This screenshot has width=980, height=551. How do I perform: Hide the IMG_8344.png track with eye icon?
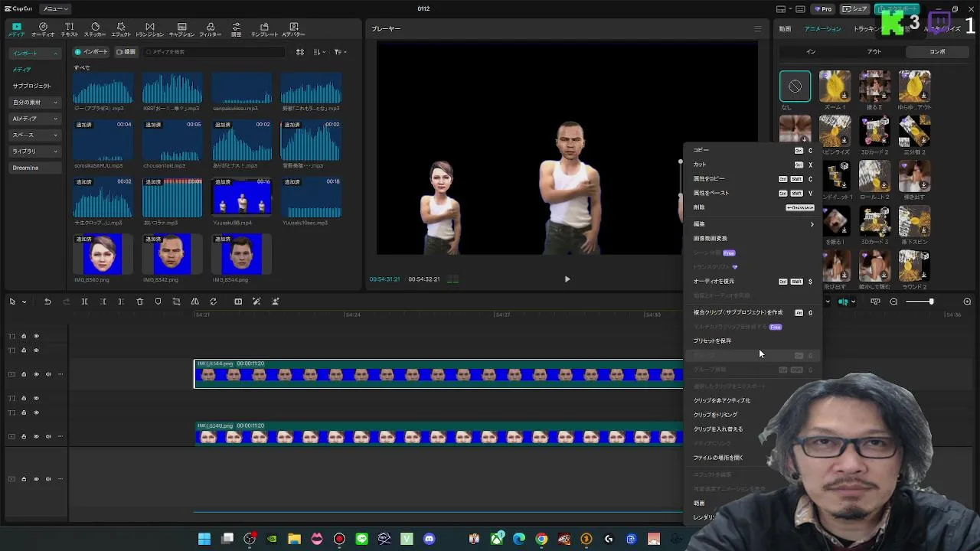coord(36,374)
